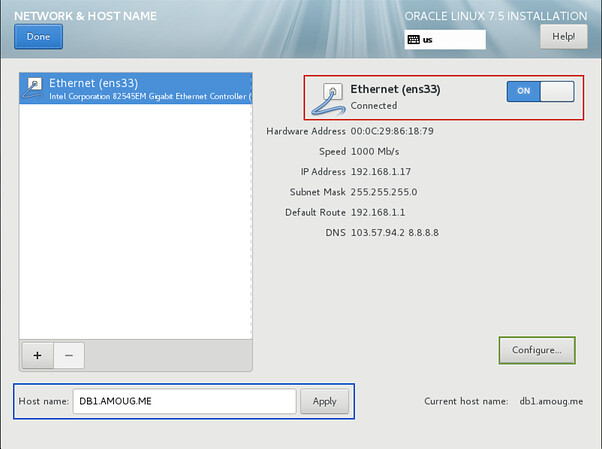Click the NETWORK & HOST NAME title
The image size is (602, 449).
click(x=85, y=16)
